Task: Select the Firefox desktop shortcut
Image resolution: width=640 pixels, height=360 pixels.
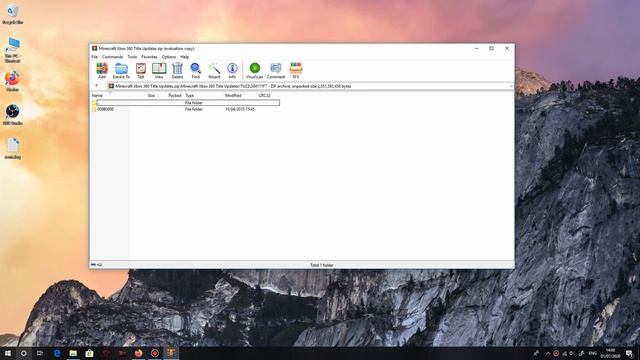Action: (13, 81)
